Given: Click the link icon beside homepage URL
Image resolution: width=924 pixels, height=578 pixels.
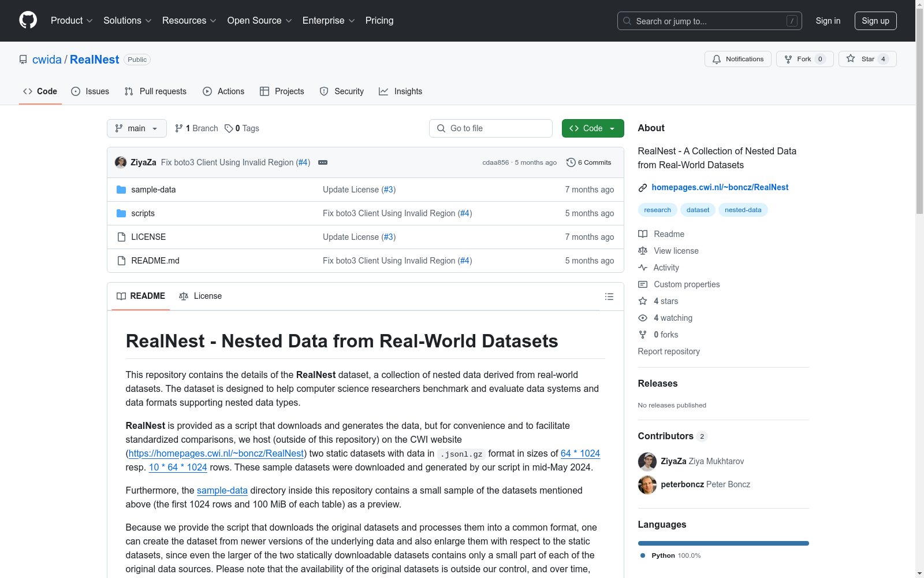Looking at the screenshot, I should point(643,187).
